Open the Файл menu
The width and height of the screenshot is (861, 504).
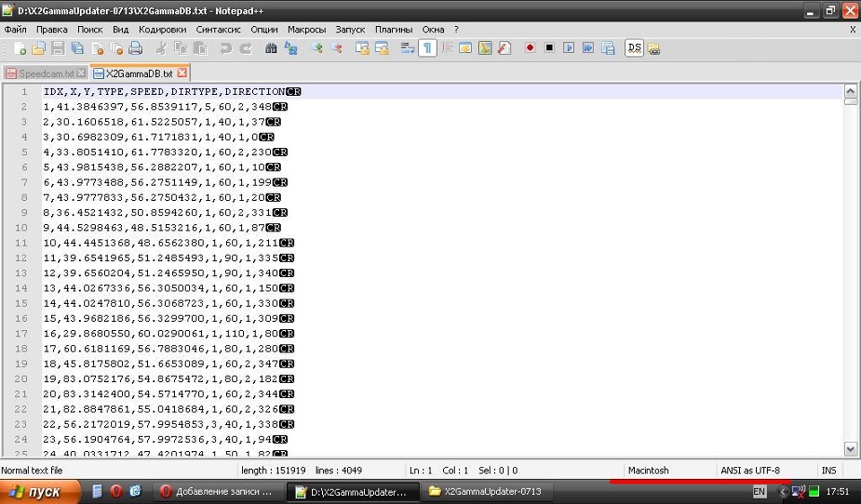[x=15, y=30]
